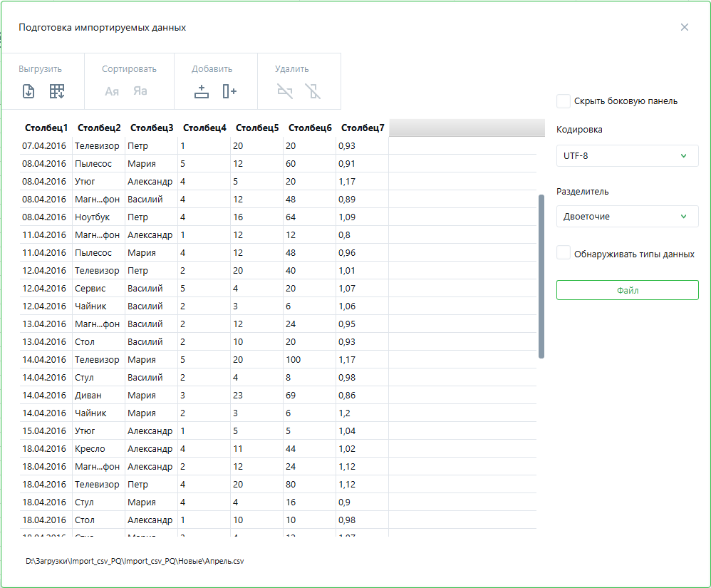711x588 pixels.
Task: Click the vertical scrollbar thumb of the table
Action: (541, 277)
